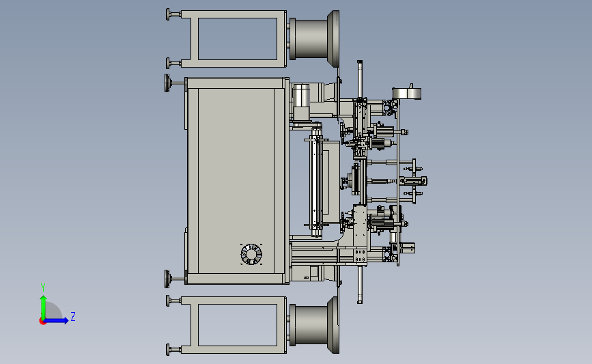
Task: Click the red X axis origin dot of the triad
Action: click(x=42, y=322)
